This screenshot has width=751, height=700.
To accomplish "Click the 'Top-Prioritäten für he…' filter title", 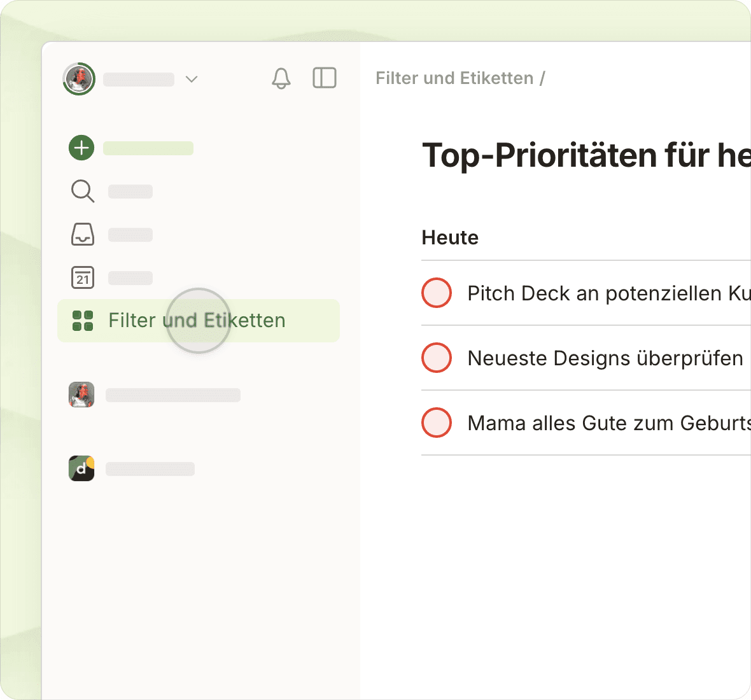I will [586, 155].
